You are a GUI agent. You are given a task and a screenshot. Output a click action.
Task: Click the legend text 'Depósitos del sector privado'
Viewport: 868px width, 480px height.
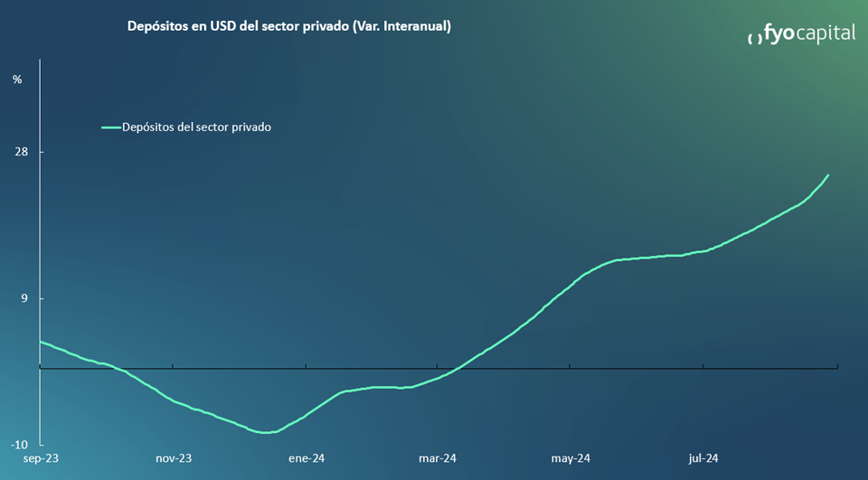point(196,127)
